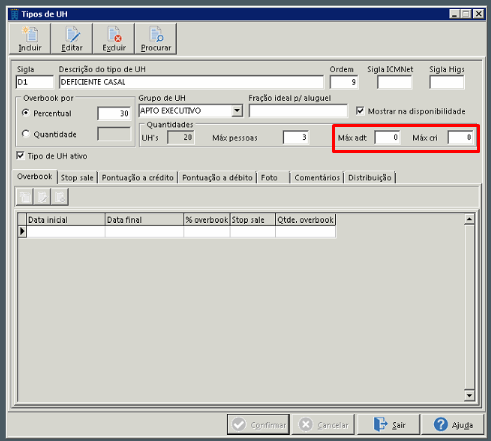Click the Percentual value field
This screenshot has width=491, height=441.
point(114,113)
